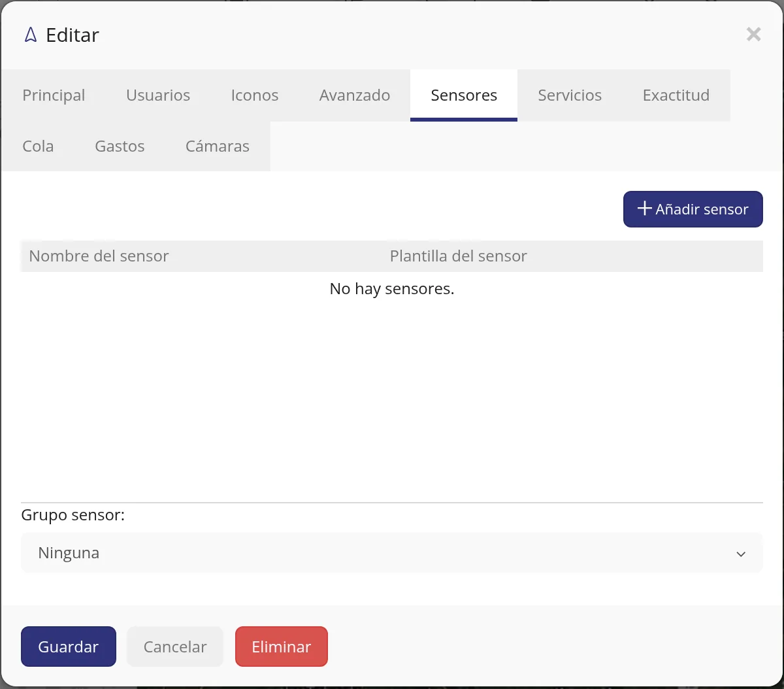Open the Cola tab
The height and width of the screenshot is (689, 784).
pos(38,146)
